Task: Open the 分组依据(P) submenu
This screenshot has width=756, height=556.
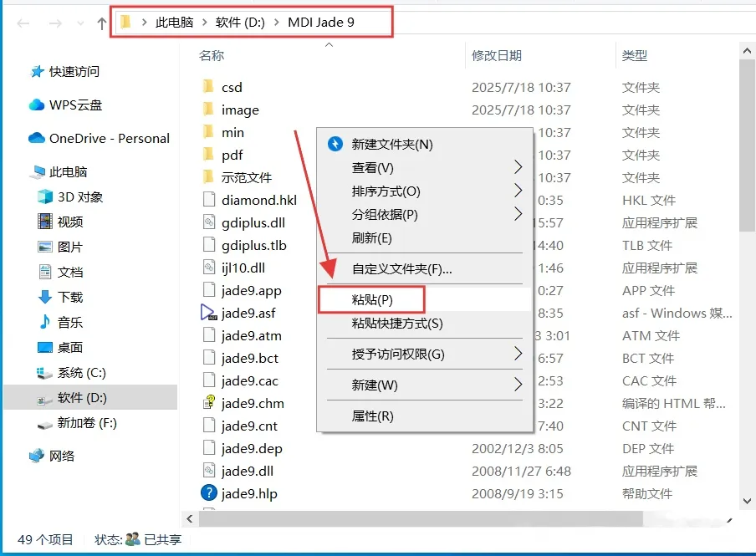Action: pos(425,214)
